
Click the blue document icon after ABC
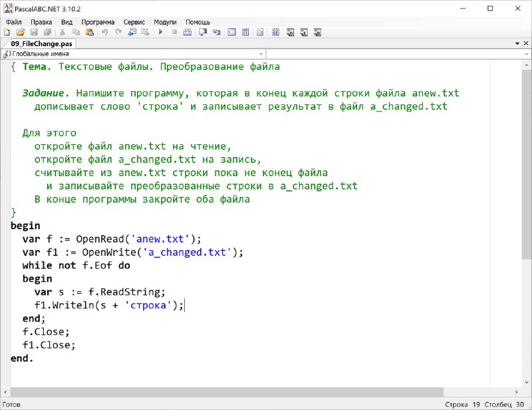260,32
